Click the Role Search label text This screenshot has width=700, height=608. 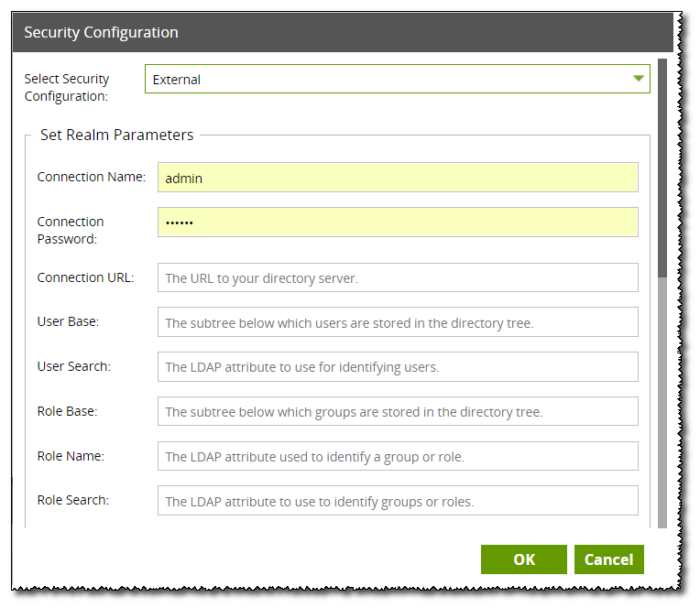[73, 500]
